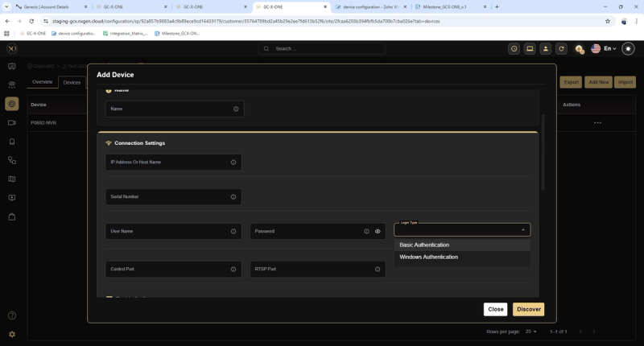Image resolution: width=644 pixels, height=346 pixels.
Task: Click the Add New button
Action: click(x=598, y=82)
